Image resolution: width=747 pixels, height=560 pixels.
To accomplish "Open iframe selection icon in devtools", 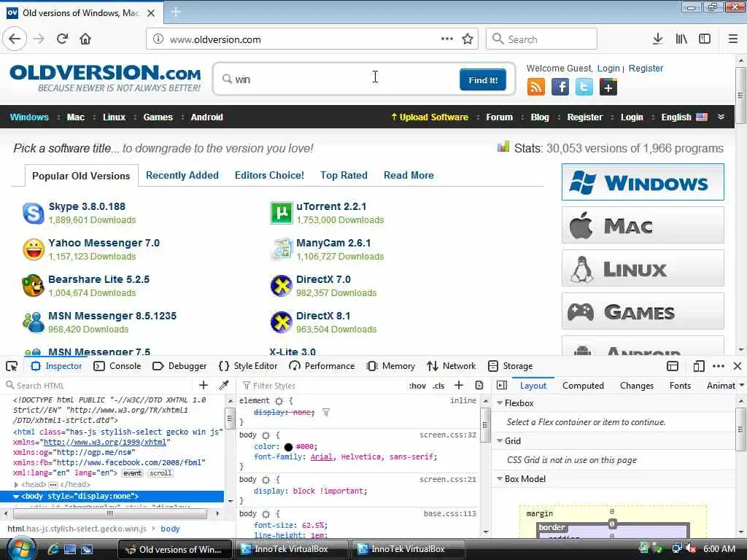I will click(x=672, y=366).
